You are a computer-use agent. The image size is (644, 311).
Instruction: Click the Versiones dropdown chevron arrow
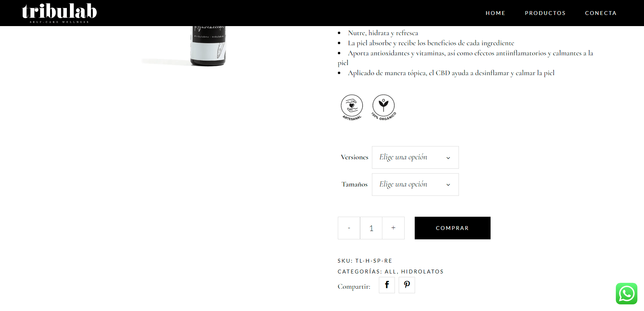click(448, 158)
